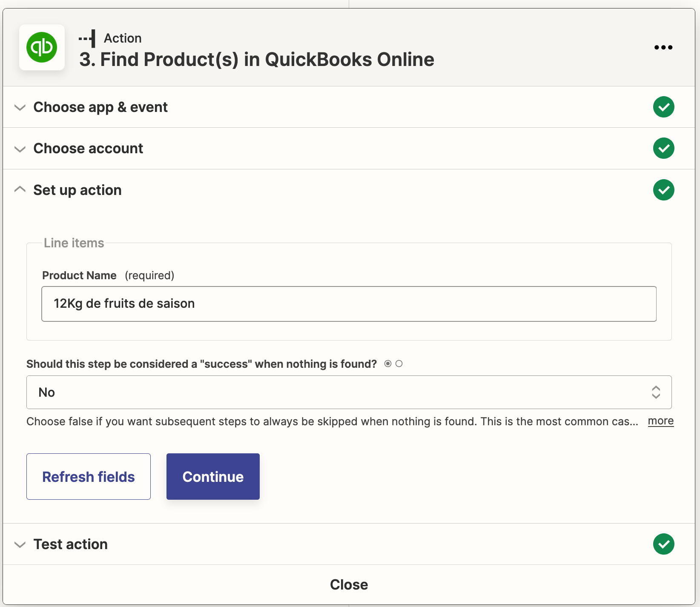Image resolution: width=700 pixels, height=607 pixels.
Task: Click the QuickBooks Online app logo
Action: 42,47
